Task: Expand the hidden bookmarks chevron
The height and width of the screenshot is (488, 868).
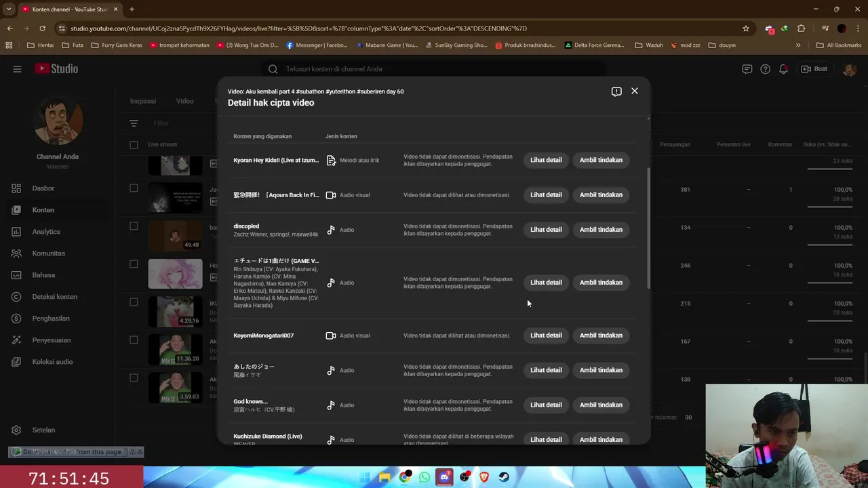Action: pyautogui.click(x=798, y=45)
